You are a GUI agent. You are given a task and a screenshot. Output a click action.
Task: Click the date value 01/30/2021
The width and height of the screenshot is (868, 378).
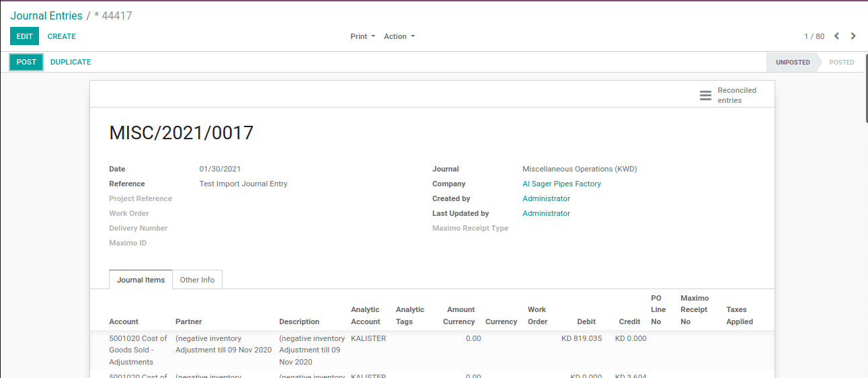[x=220, y=169]
